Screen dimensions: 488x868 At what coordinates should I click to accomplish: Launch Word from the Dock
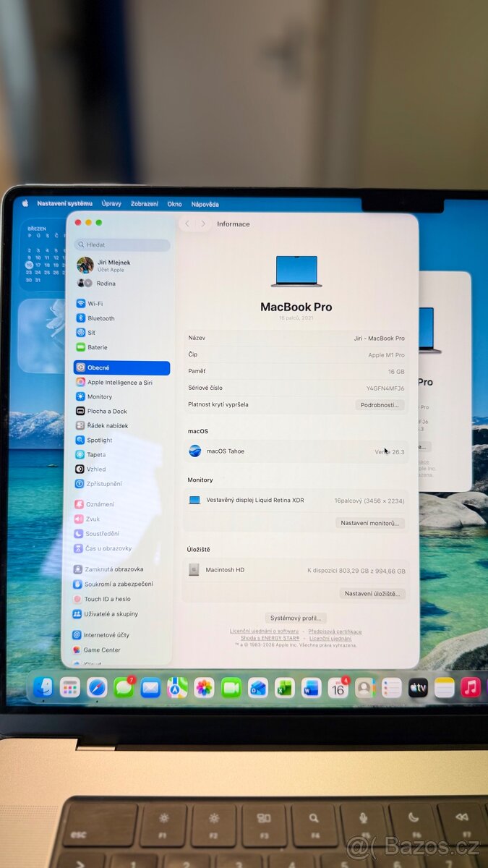[311, 687]
